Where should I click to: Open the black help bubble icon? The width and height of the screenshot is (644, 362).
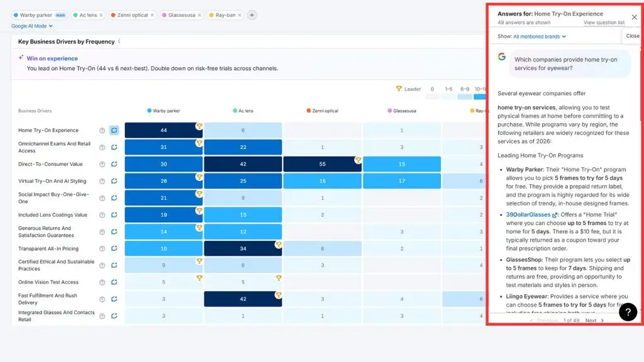tap(628, 312)
